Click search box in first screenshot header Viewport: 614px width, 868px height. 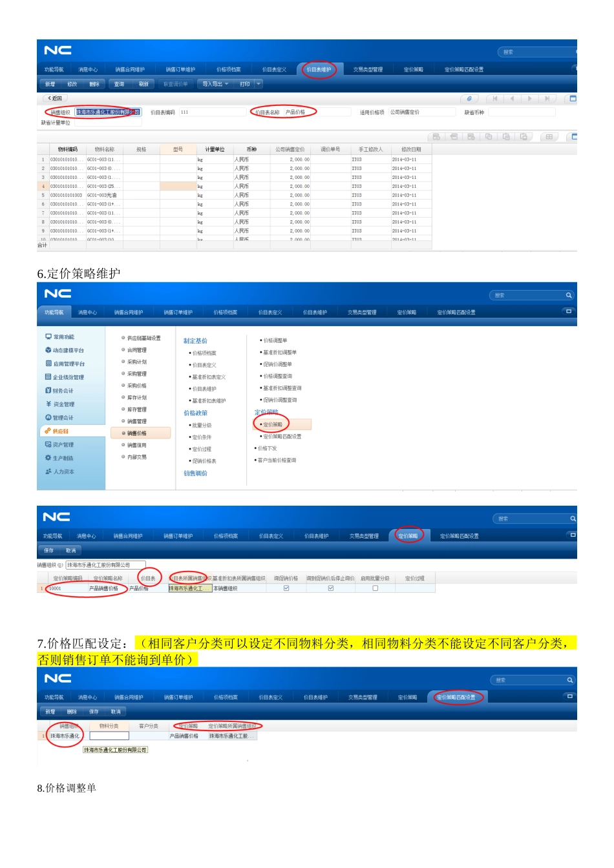coord(536,52)
